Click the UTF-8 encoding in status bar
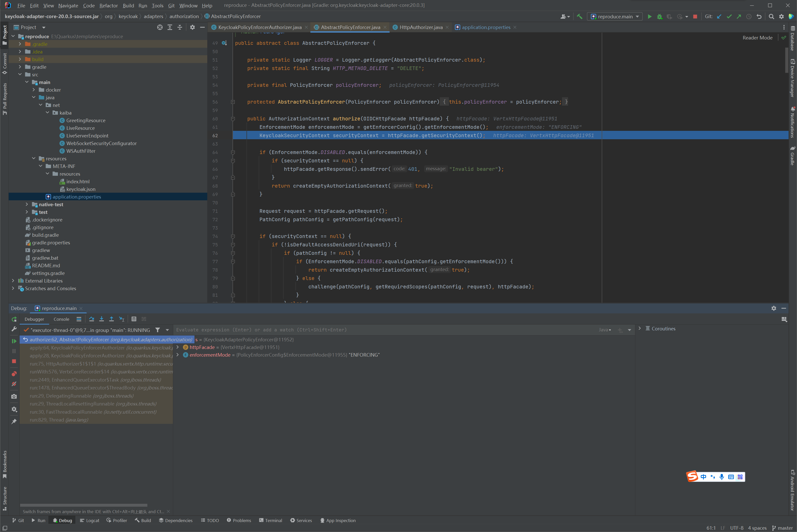 [737, 528]
